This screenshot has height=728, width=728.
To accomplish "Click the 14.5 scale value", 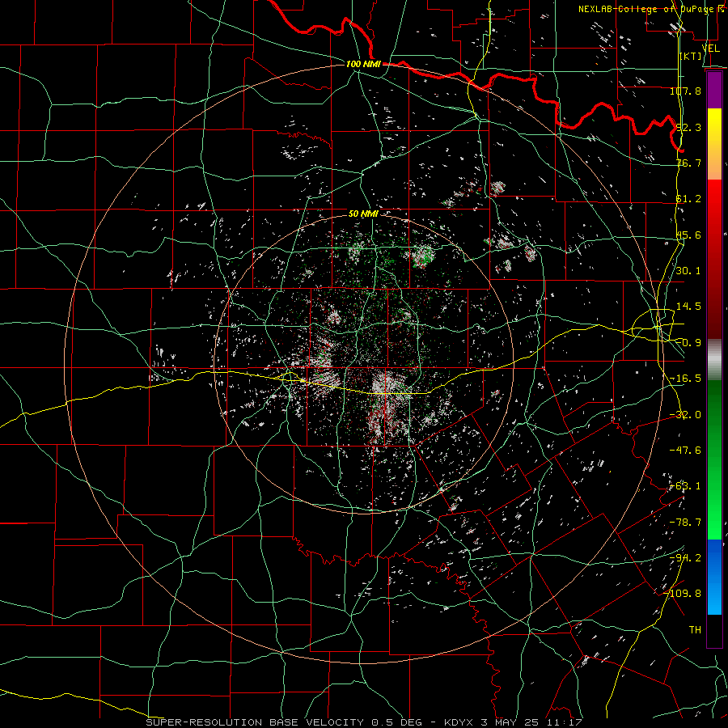I will point(688,307).
